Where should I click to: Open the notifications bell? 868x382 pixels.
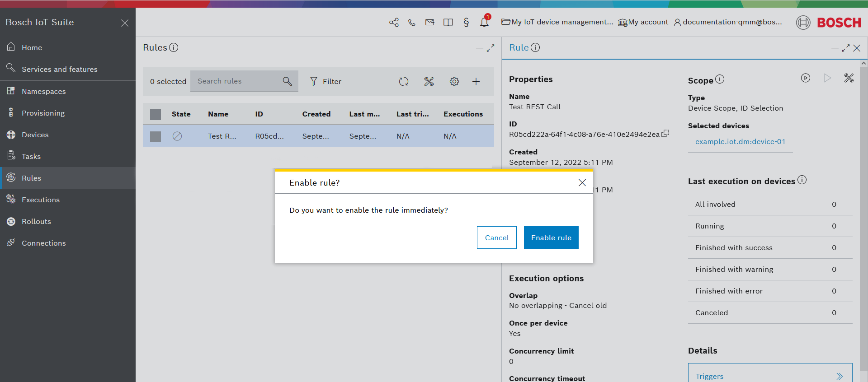484,22
